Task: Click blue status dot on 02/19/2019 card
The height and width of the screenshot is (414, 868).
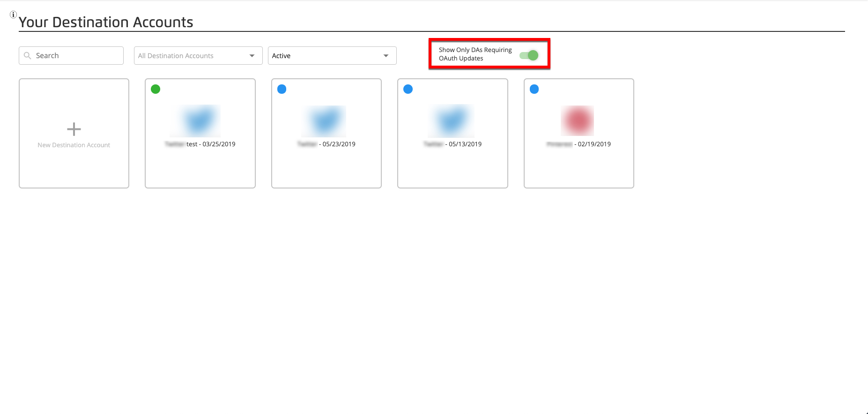Action: (534, 89)
